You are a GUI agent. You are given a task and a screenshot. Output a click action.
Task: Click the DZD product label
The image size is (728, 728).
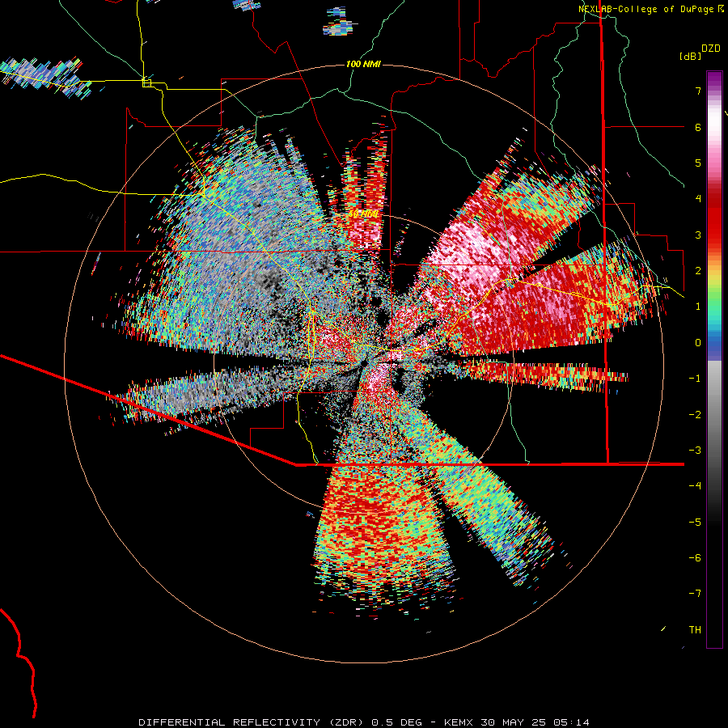[x=711, y=49]
